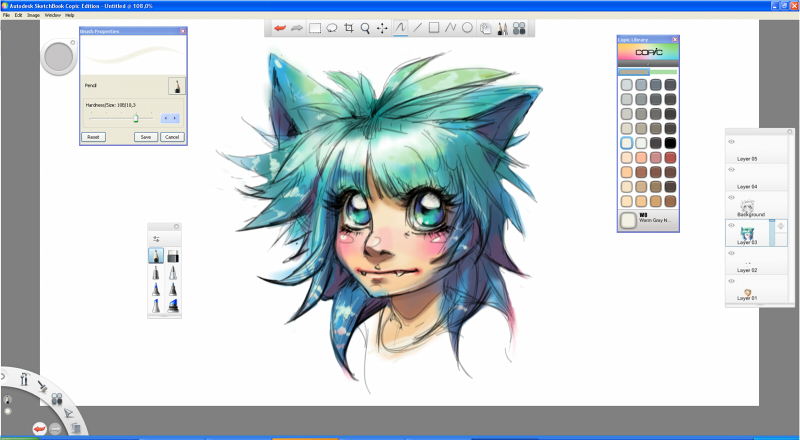The image size is (800, 440).
Task: Select the rectangular marquee selection tool
Action: (315, 28)
